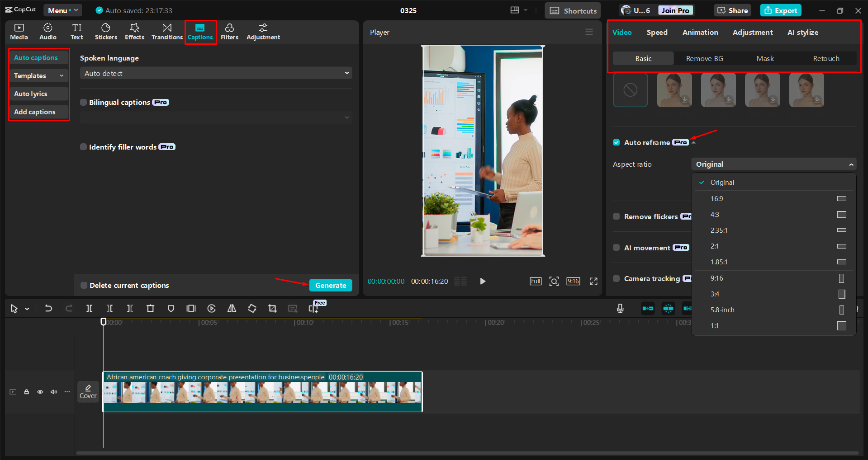Click the Mirror flip icon in the timeline toolbar
The height and width of the screenshot is (460, 868).
click(x=232, y=308)
